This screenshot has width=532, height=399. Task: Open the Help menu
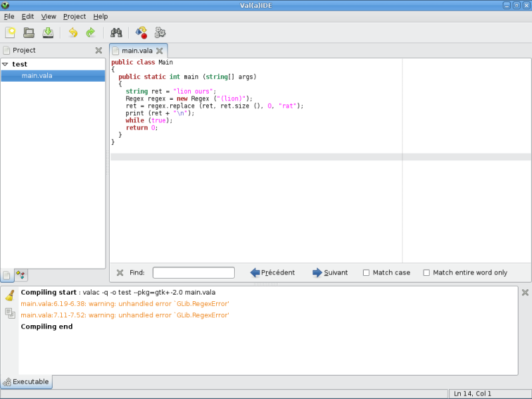pyautogui.click(x=100, y=16)
